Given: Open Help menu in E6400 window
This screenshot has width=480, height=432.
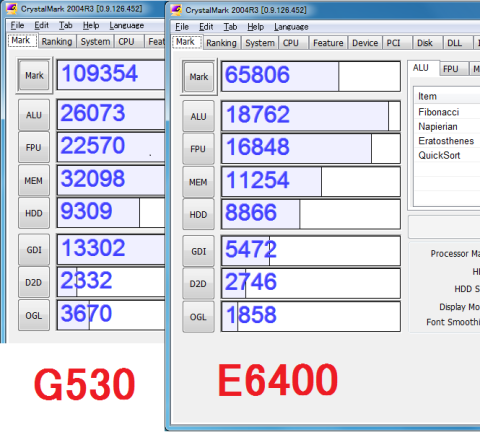Looking at the screenshot, I should click(x=255, y=27).
